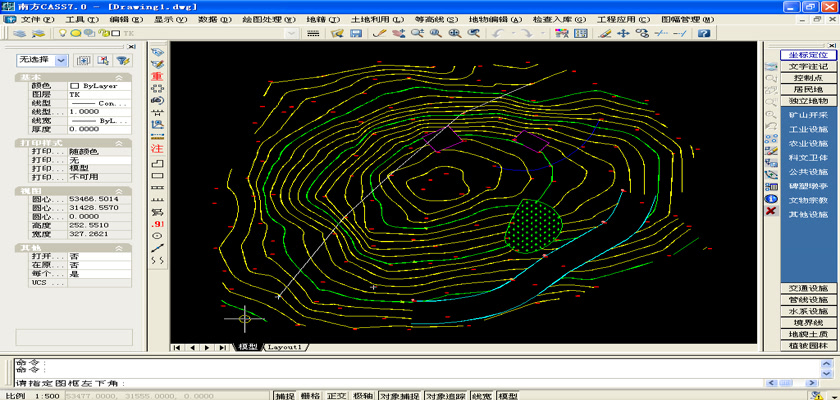Click the 控制点 button
The image size is (840, 400).
click(808, 78)
